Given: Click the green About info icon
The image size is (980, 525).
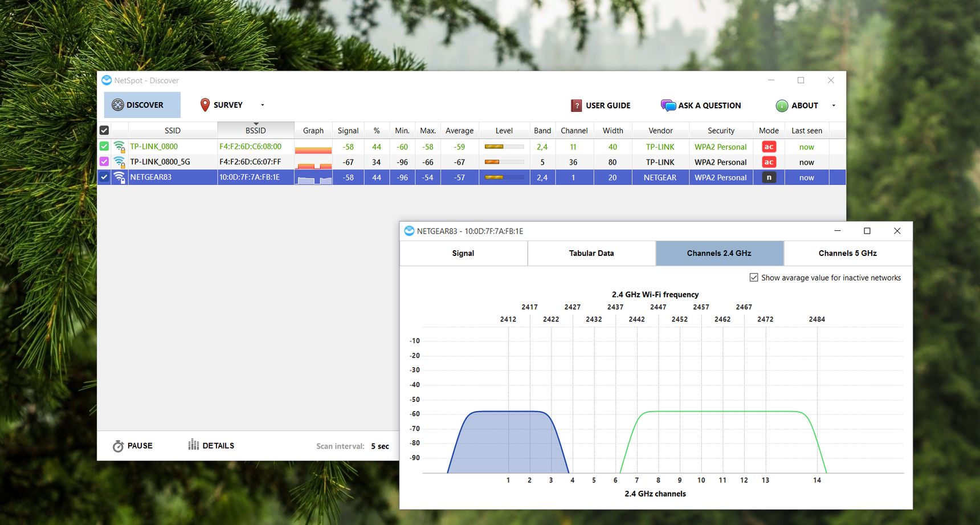Looking at the screenshot, I should pyautogui.click(x=782, y=105).
